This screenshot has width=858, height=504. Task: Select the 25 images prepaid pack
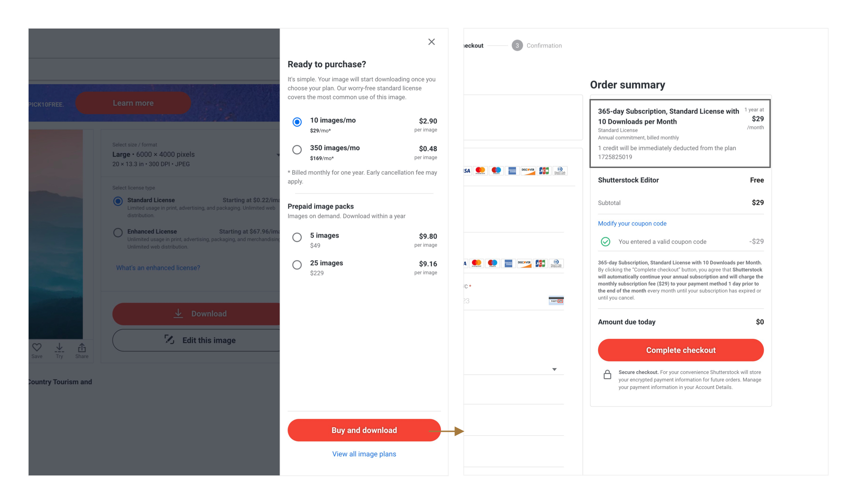(x=297, y=265)
